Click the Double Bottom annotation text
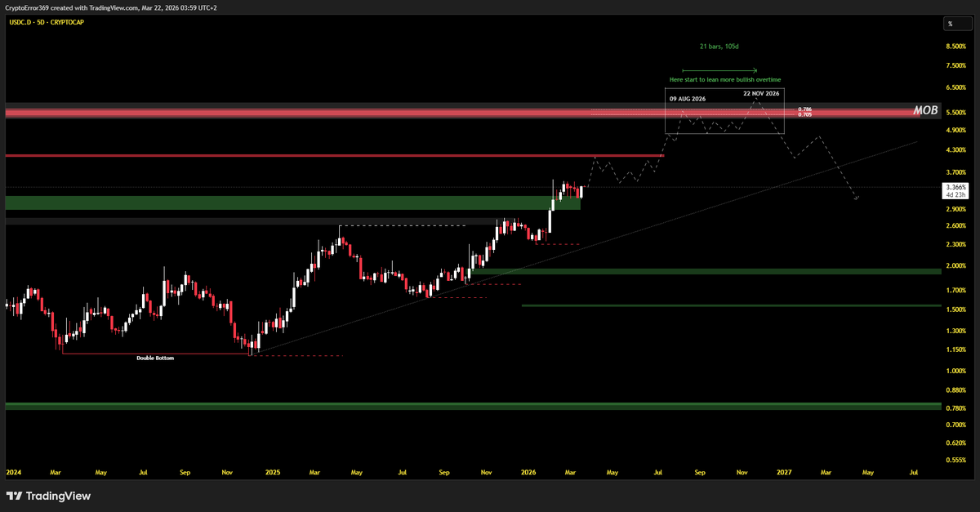The height and width of the screenshot is (512, 980). [155, 358]
